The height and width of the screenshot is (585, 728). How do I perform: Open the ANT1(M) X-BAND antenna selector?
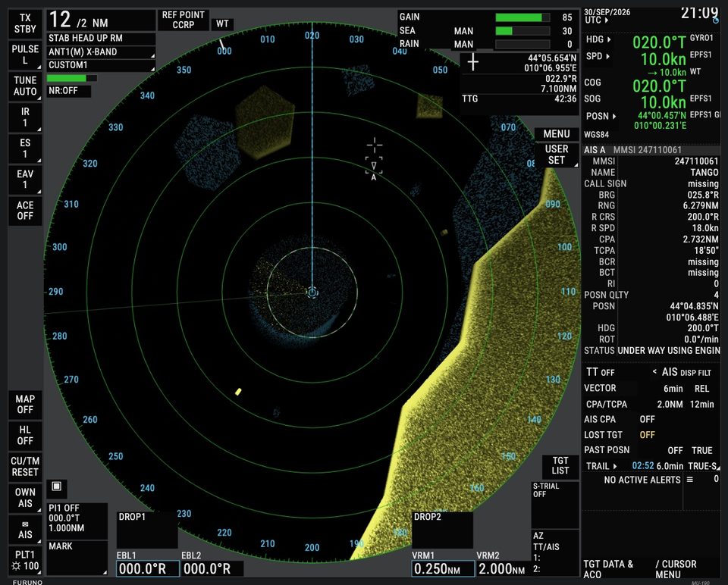click(x=101, y=52)
